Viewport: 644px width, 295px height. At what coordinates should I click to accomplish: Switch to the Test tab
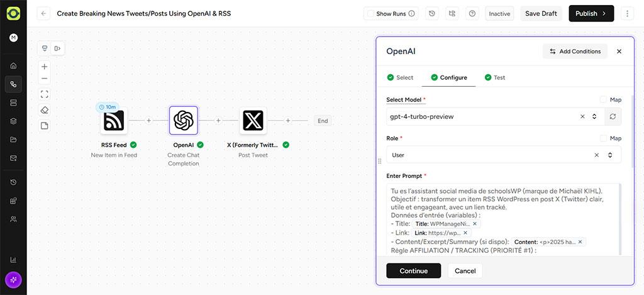[x=495, y=77]
